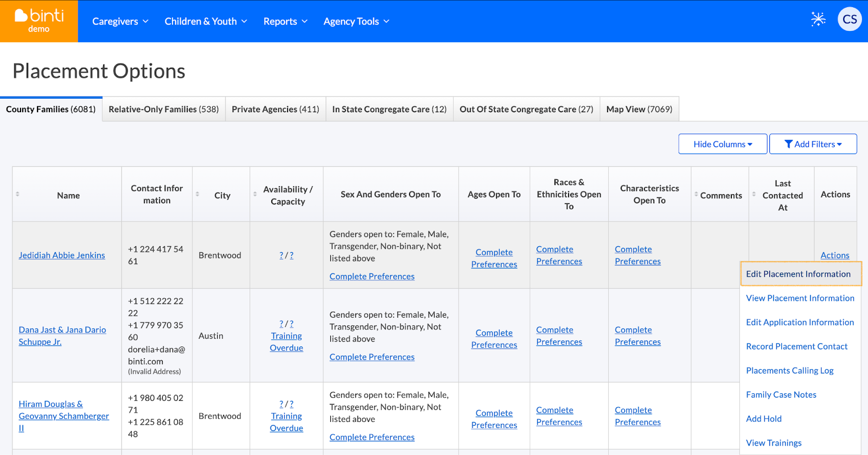Image resolution: width=868 pixels, height=455 pixels.
Task: Open the Children & Youth dropdown
Action: point(206,21)
